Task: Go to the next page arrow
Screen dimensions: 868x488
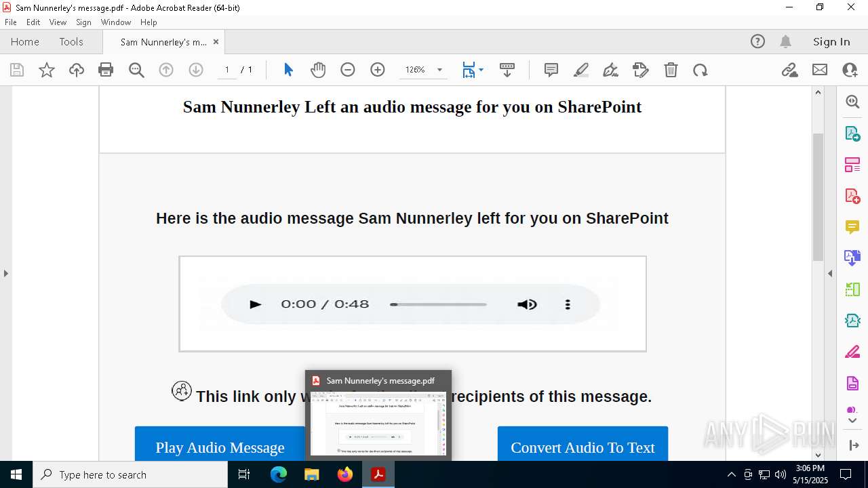Action: point(196,70)
